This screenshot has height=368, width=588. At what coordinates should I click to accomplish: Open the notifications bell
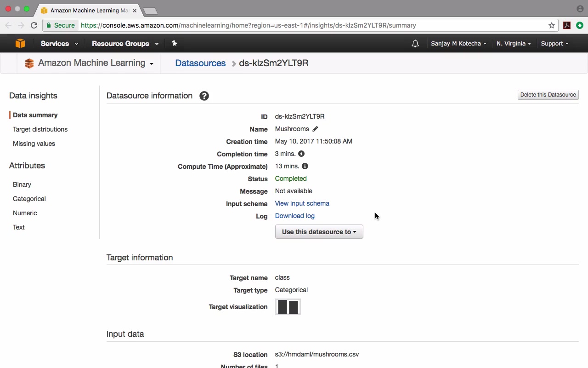(415, 43)
